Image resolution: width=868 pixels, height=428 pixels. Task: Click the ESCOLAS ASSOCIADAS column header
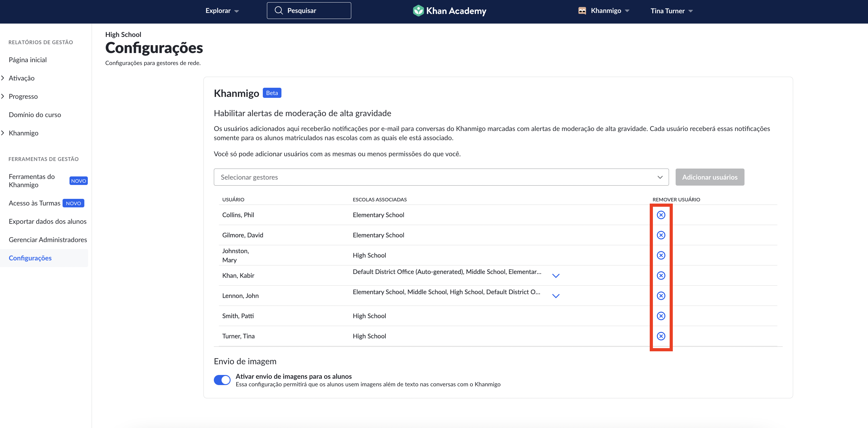pos(379,199)
